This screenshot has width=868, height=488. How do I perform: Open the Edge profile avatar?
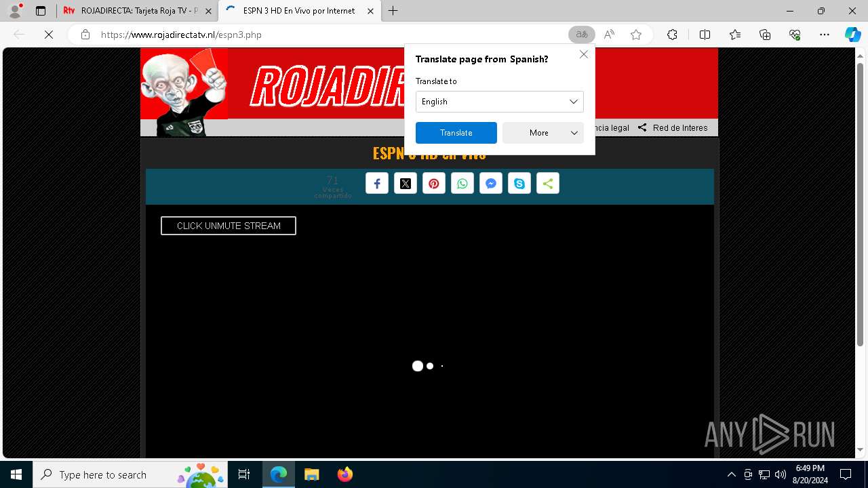[x=15, y=11]
